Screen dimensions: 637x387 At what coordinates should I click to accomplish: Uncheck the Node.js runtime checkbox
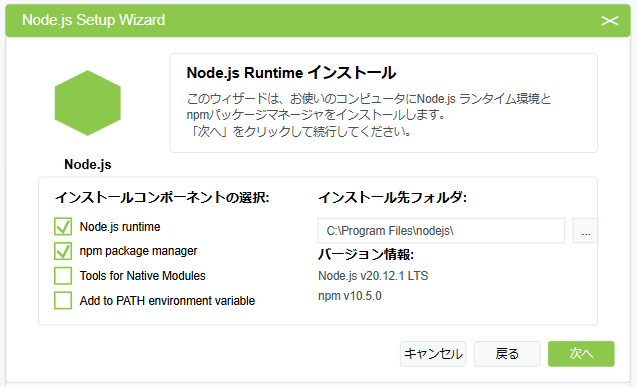63,227
